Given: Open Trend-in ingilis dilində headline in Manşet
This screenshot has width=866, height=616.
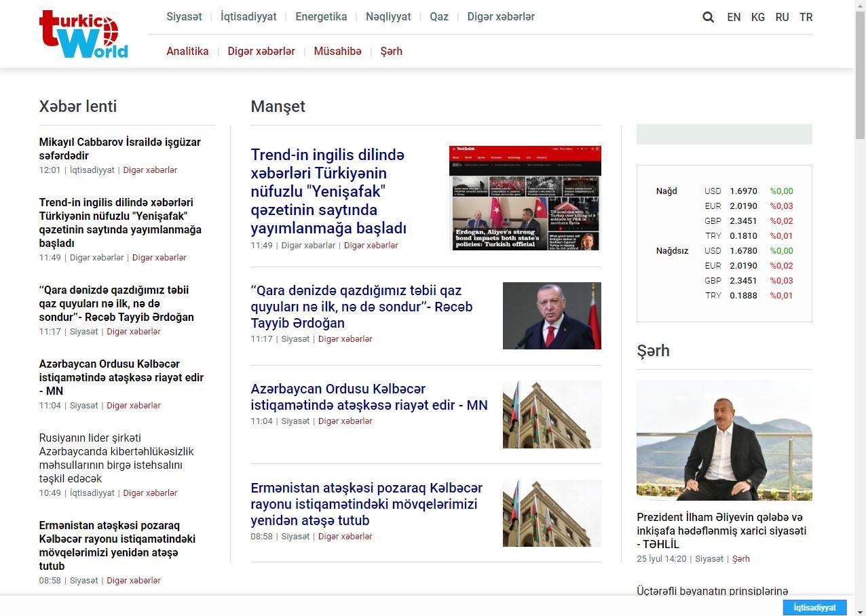Looking at the screenshot, I should (328, 191).
